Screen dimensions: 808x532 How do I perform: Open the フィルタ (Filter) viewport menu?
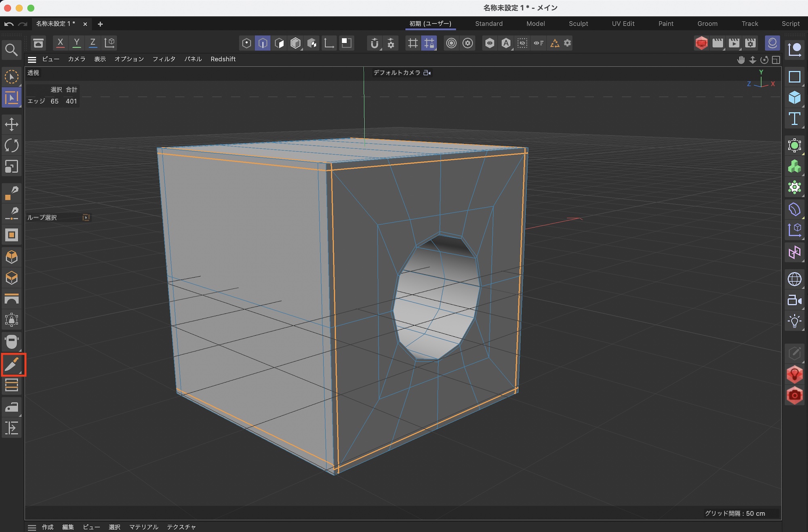point(164,59)
